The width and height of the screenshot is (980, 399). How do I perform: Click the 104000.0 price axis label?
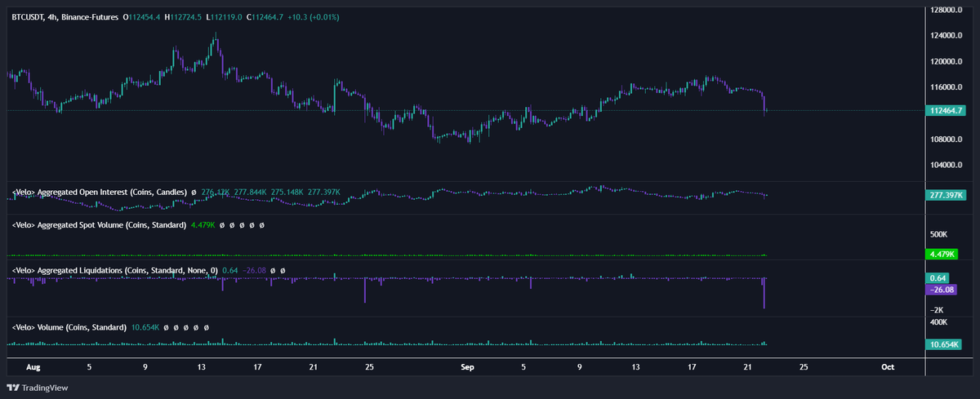pos(947,165)
